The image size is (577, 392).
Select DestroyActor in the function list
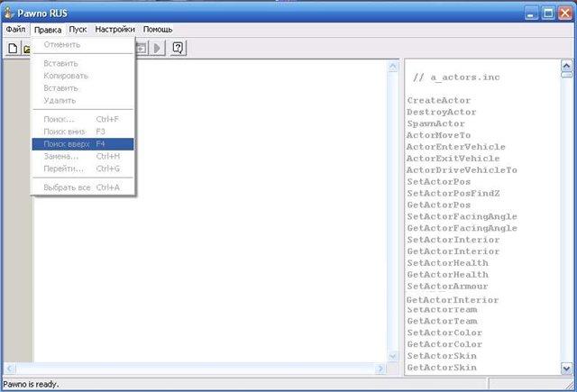(442, 112)
